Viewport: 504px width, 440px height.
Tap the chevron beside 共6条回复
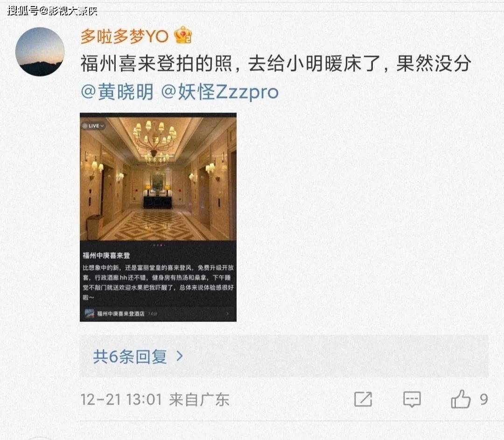point(180,356)
